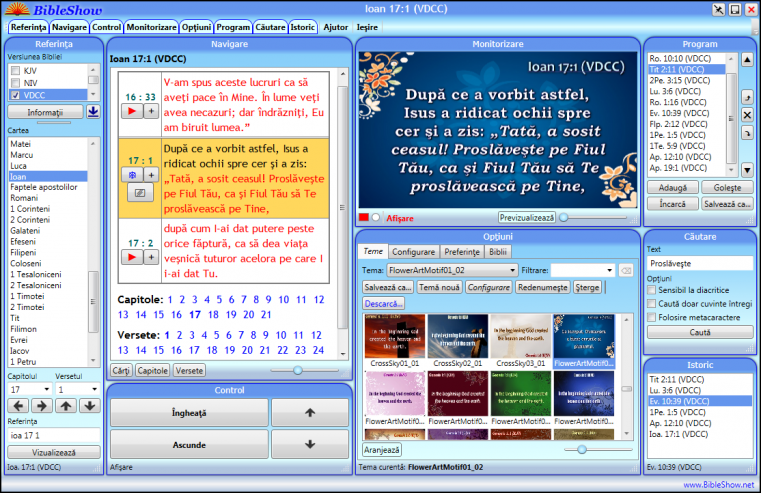The image size is (761, 493).
Task: Click the freeze snowflake icon for verse 17:1
Action: click(133, 174)
